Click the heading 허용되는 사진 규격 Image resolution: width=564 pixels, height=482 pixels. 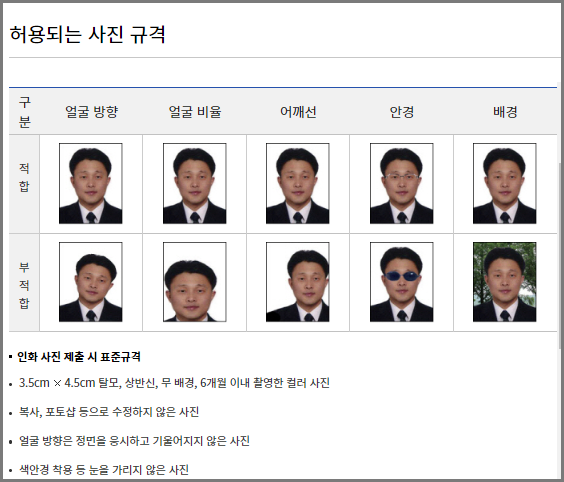[x=87, y=35]
